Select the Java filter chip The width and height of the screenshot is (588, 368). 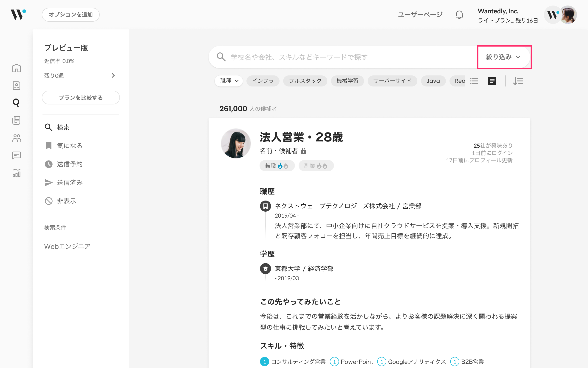pos(433,81)
